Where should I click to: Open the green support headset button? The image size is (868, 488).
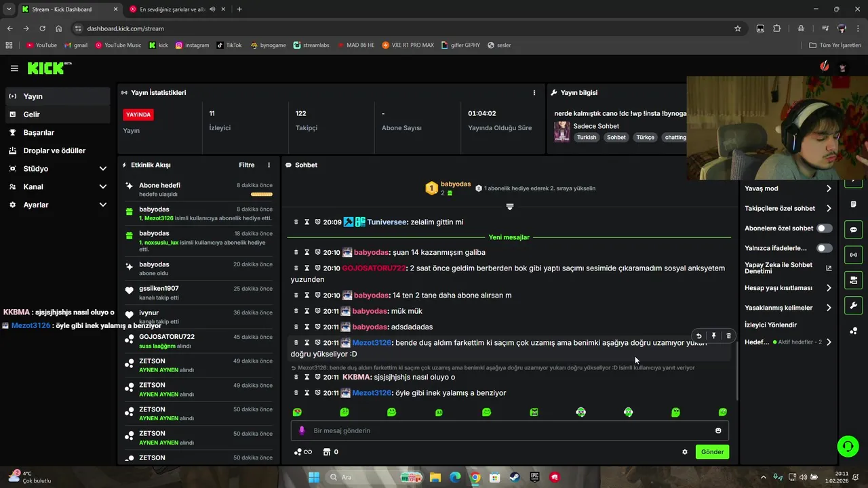point(848,446)
